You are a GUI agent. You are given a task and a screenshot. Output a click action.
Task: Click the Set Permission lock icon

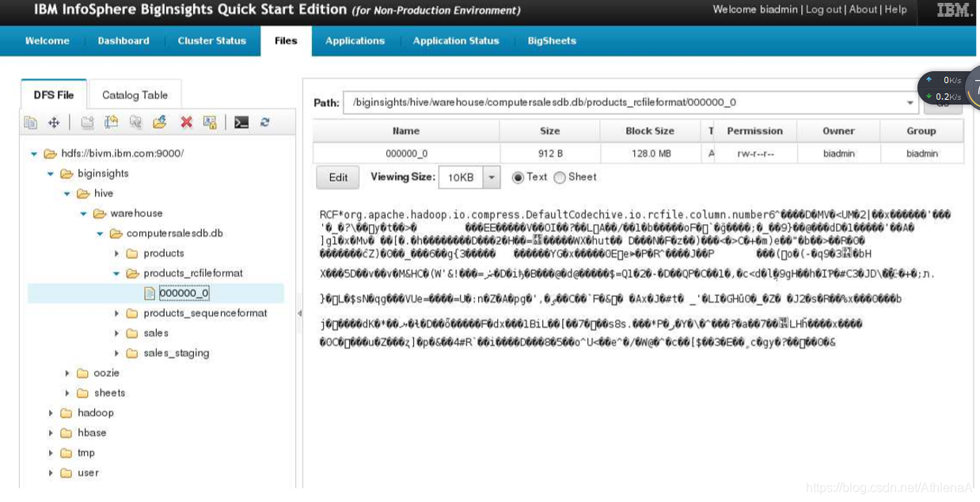click(210, 123)
